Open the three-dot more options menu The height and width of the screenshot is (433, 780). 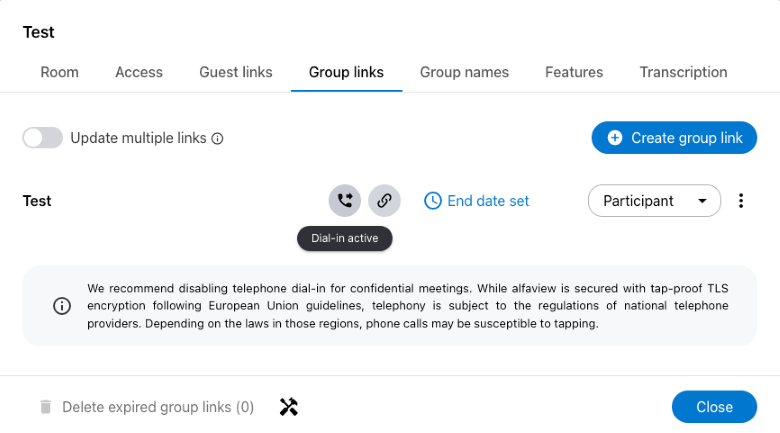(741, 201)
